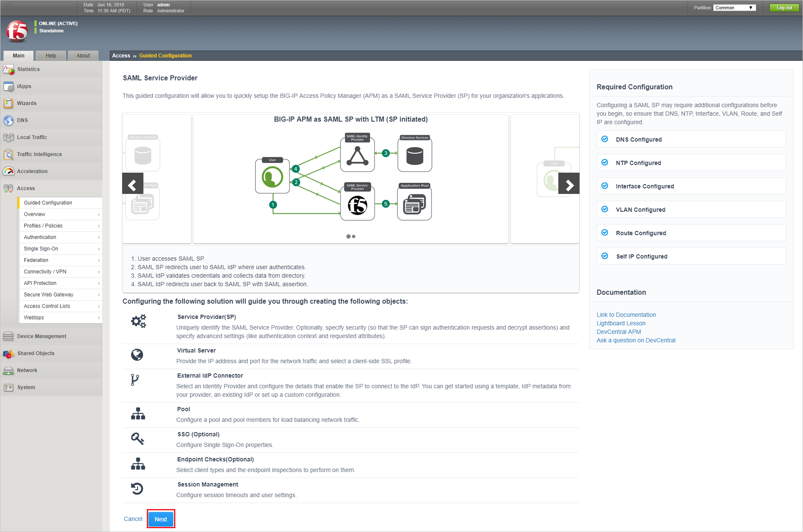The image size is (803, 532).
Task: Expand the Profiles / Policies submenu arrow
Action: pyautogui.click(x=99, y=226)
